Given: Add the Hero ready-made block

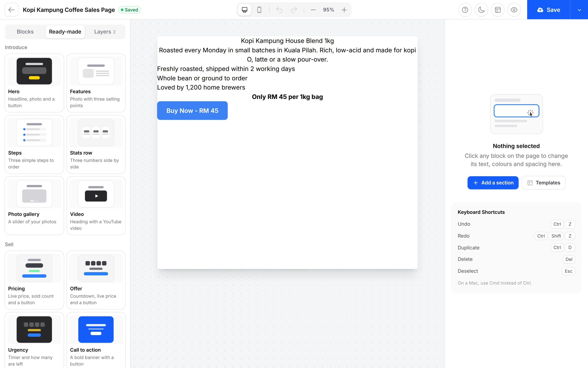Looking at the screenshot, I should 34,83.
